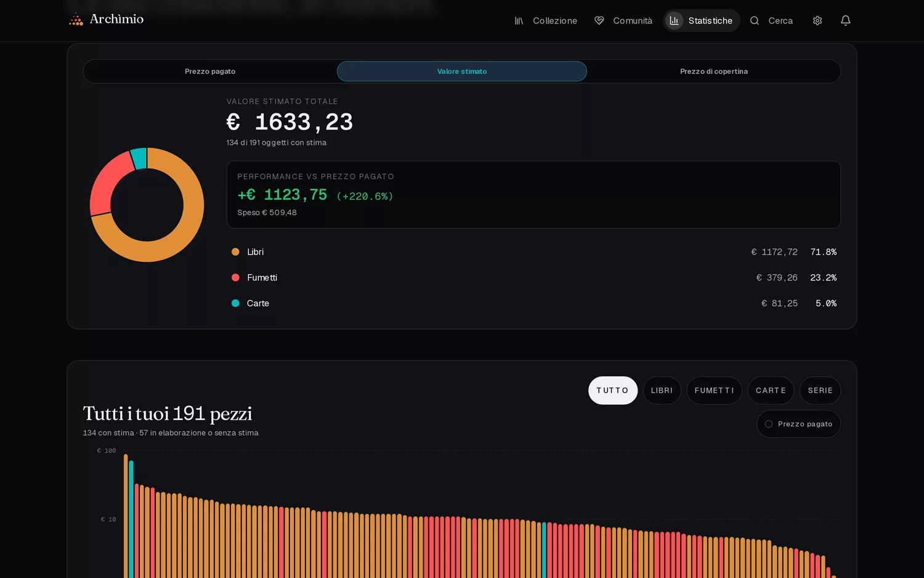The image size is (924, 578).
Task: Open the Archimio logo home link
Action: click(x=106, y=19)
